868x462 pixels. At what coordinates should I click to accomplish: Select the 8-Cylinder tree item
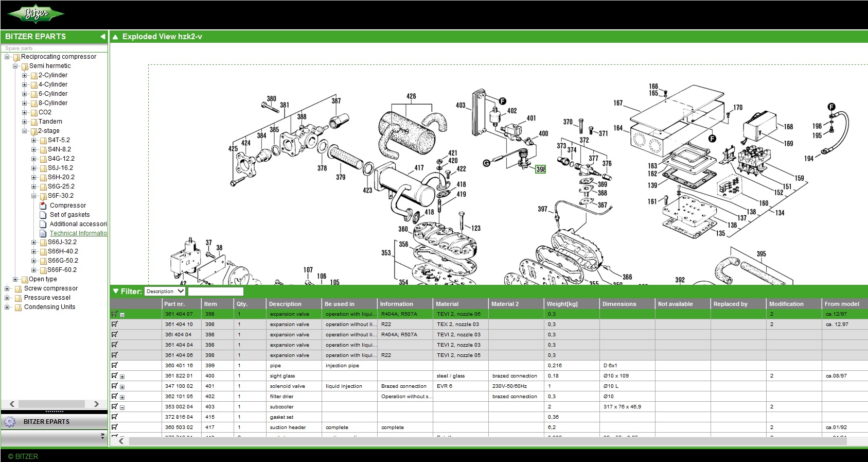[x=53, y=103]
